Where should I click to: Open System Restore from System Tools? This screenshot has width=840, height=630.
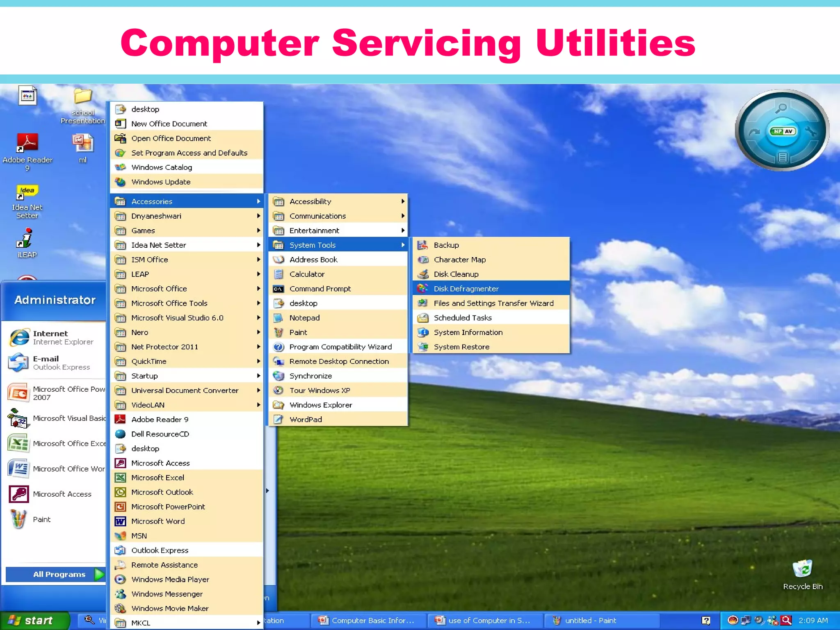pyautogui.click(x=491, y=347)
